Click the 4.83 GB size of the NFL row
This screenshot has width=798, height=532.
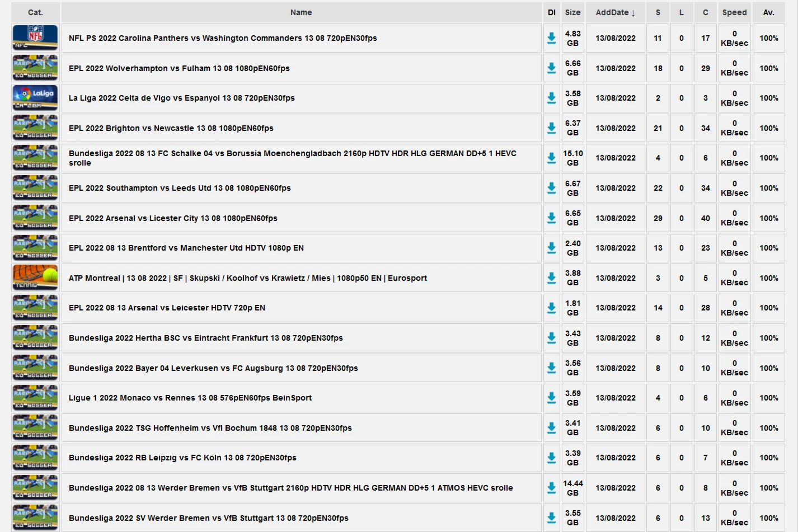click(572, 38)
